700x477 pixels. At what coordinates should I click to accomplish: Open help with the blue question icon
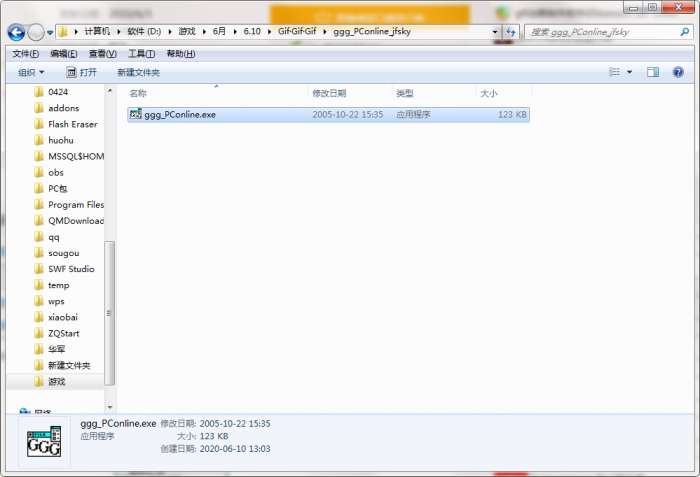point(678,72)
